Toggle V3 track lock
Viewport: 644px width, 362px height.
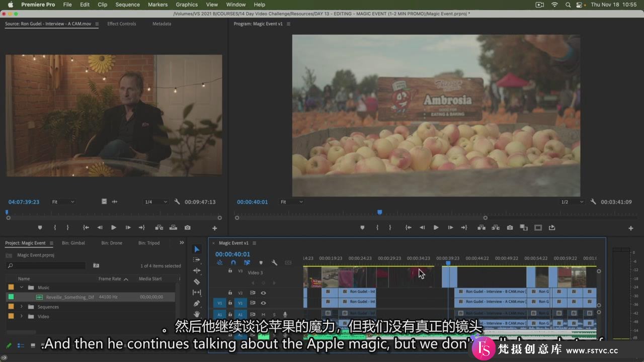(230, 270)
